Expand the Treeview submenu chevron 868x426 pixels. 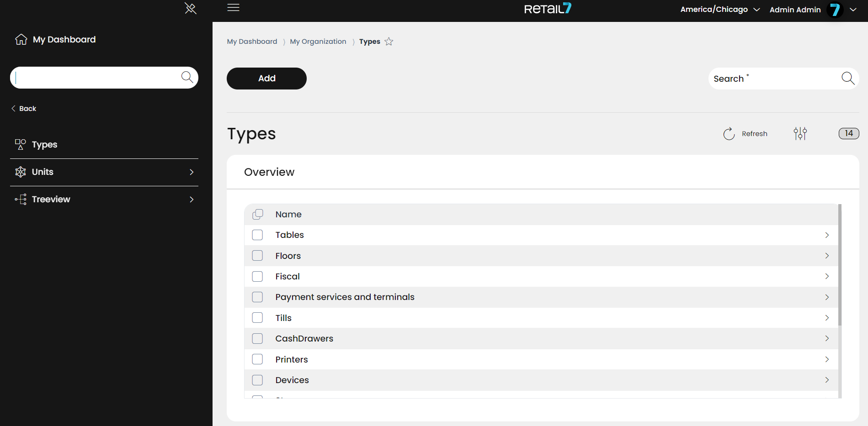click(192, 200)
